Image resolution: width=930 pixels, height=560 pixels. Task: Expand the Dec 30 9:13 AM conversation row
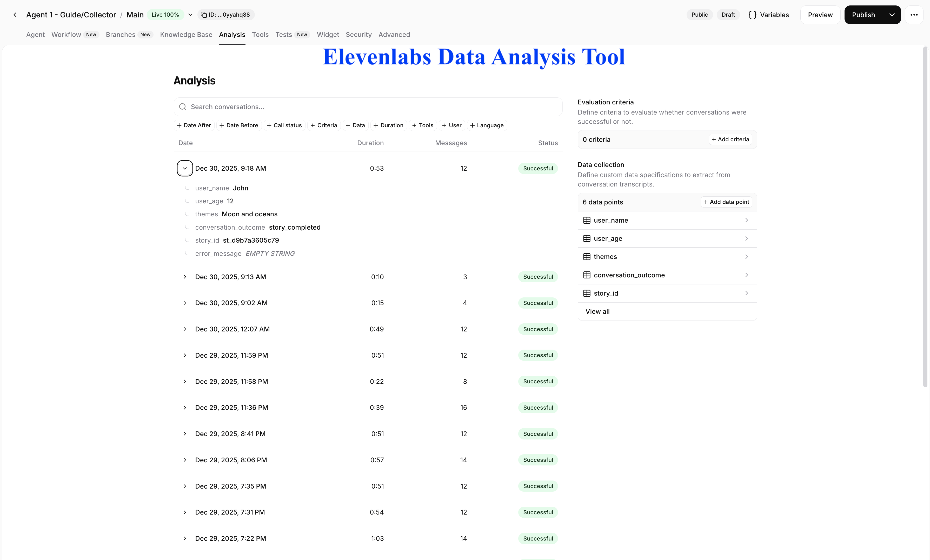click(x=184, y=277)
